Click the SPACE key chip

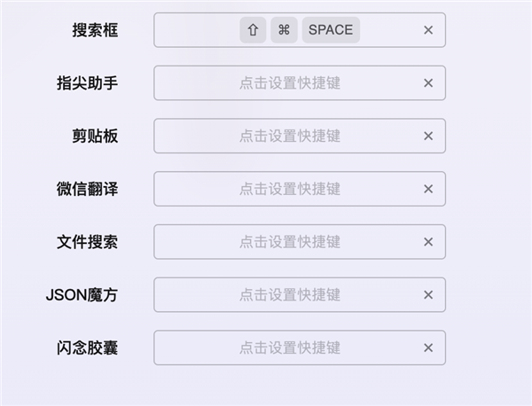coord(331,30)
